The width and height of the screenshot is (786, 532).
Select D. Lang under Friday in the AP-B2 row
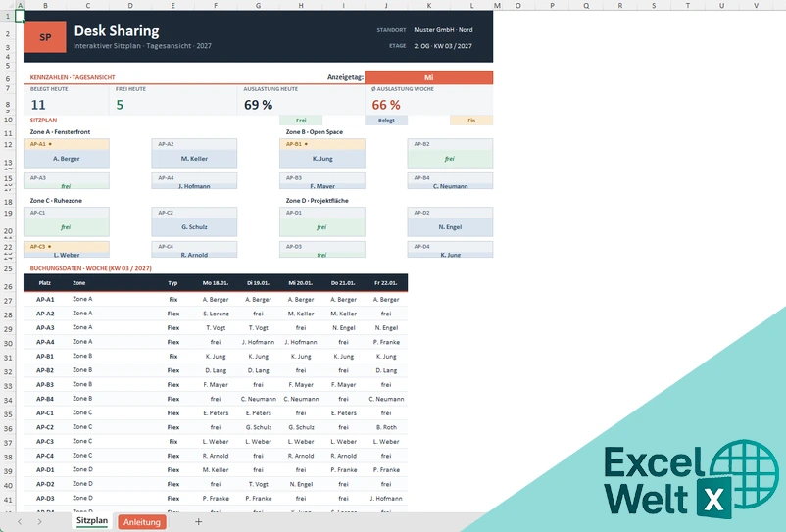(386, 370)
